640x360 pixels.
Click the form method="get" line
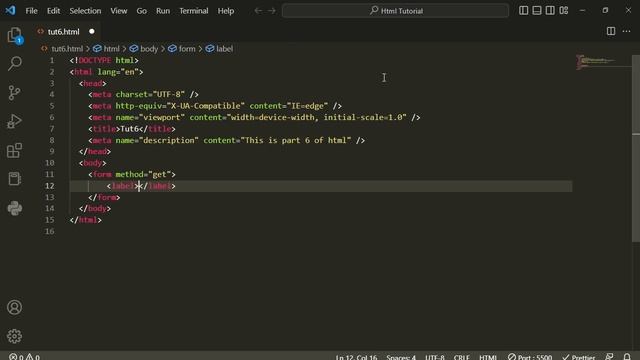click(132, 174)
